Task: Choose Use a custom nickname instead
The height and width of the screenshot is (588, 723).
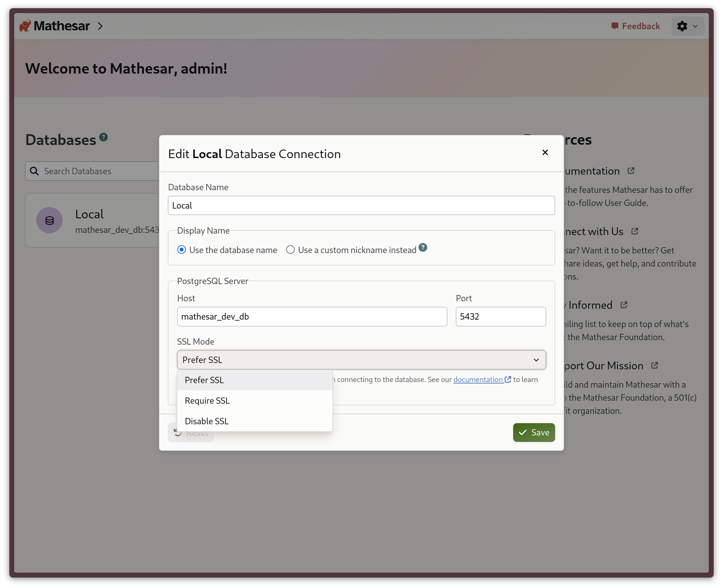Action: point(290,250)
